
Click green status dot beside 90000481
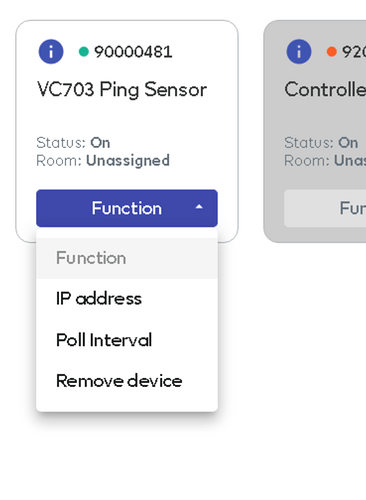click(84, 52)
